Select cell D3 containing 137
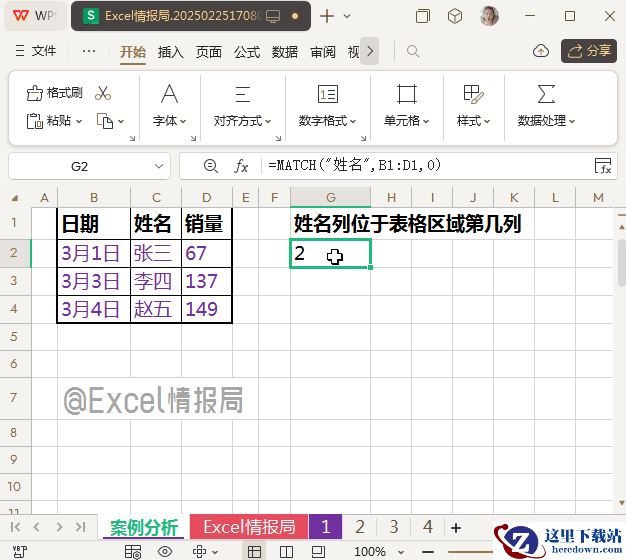The height and width of the screenshot is (560, 626). point(207,281)
